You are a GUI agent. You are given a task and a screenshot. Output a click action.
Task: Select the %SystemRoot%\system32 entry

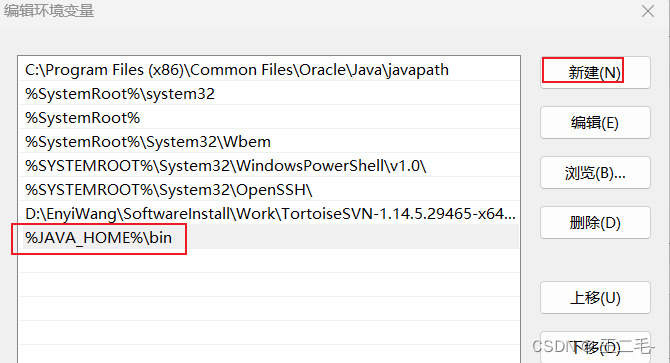click(269, 94)
